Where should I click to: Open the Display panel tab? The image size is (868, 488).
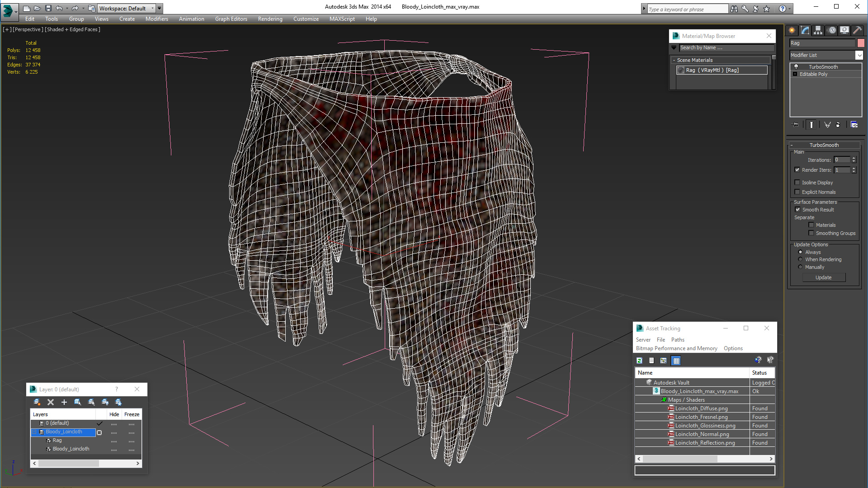(844, 30)
